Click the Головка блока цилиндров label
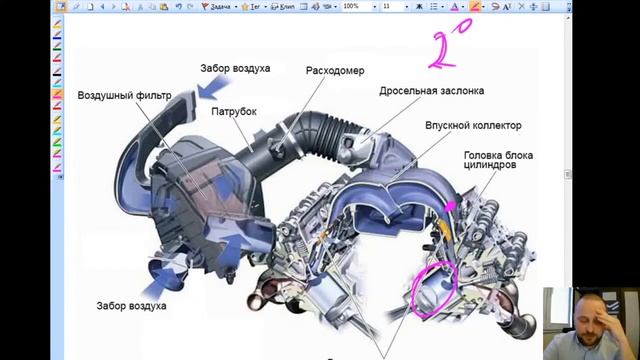 click(x=498, y=160)
